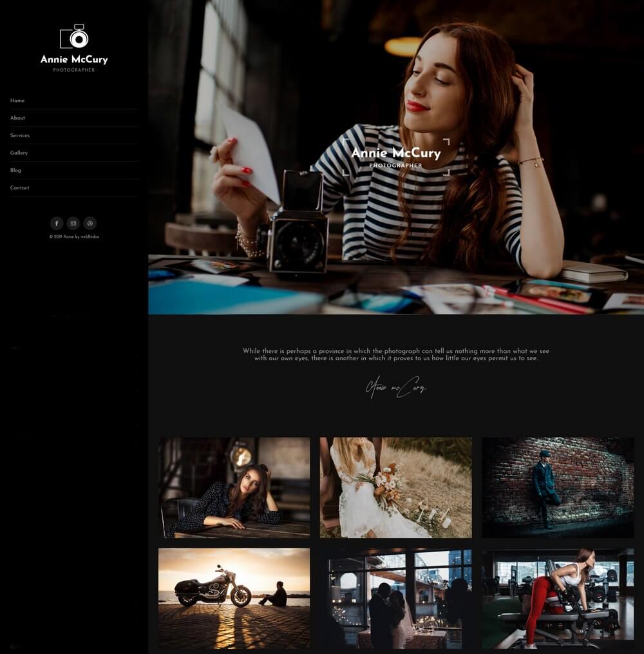Click the webRedox credit link in the footer
The image size is (644, 654).
(x=90, y=237)
